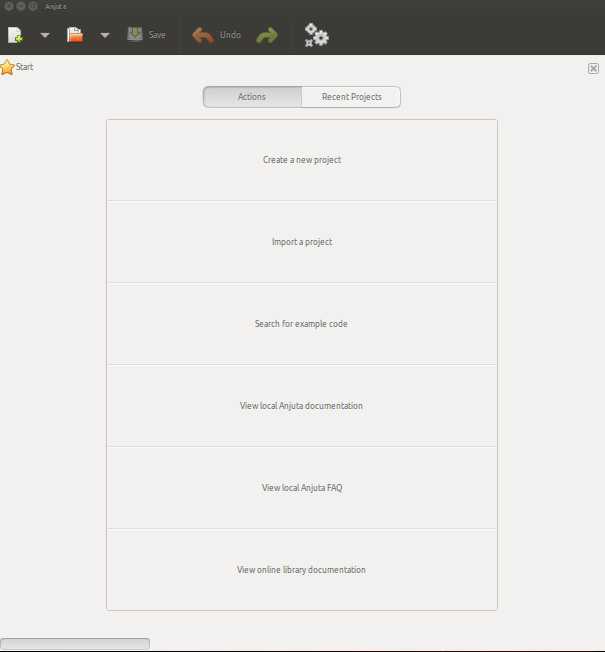Switch to the Recent Projects tab
Viewport: 605px width, 652px height.
click(x=351, y=97)
